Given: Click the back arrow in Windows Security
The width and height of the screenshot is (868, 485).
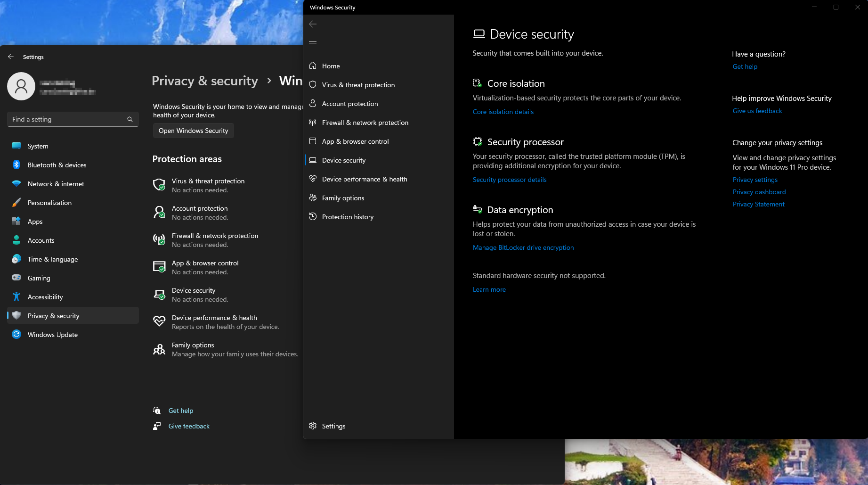Looking at the screenshot, I should [313, 24].
